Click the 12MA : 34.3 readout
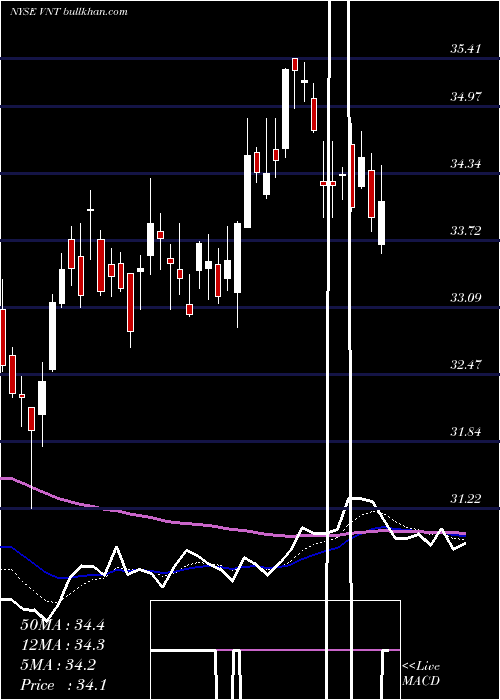This screenshot has height=700, width=500. point(62,645)
